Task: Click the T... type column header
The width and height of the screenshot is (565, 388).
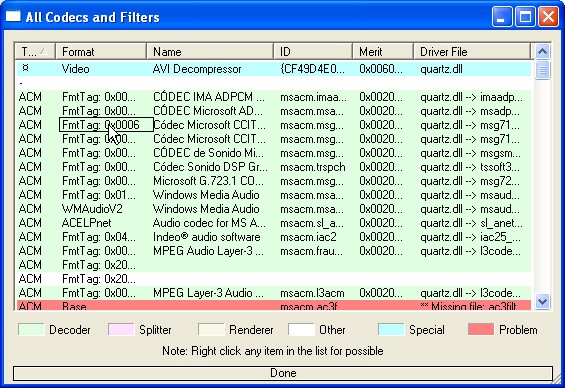Action: [35, 52]
